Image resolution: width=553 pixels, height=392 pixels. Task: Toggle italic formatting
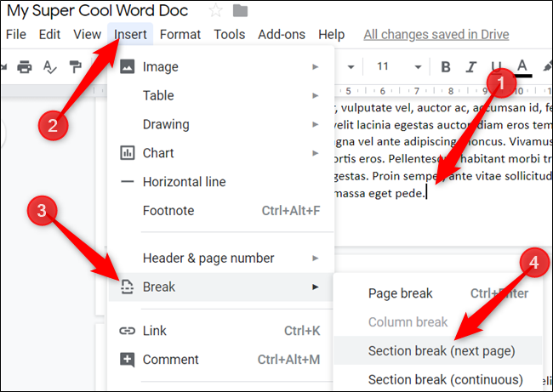point(471,66)
